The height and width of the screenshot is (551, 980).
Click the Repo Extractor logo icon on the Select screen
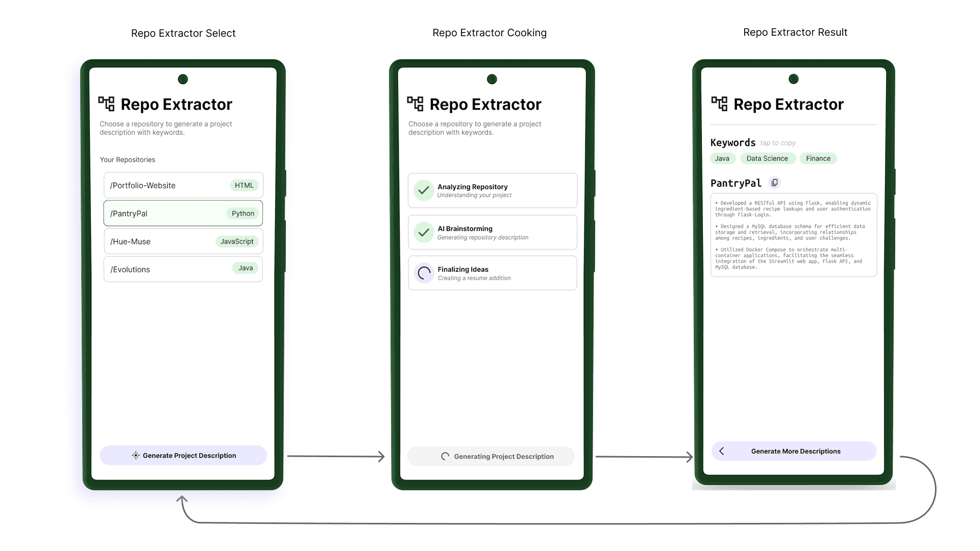107,104
